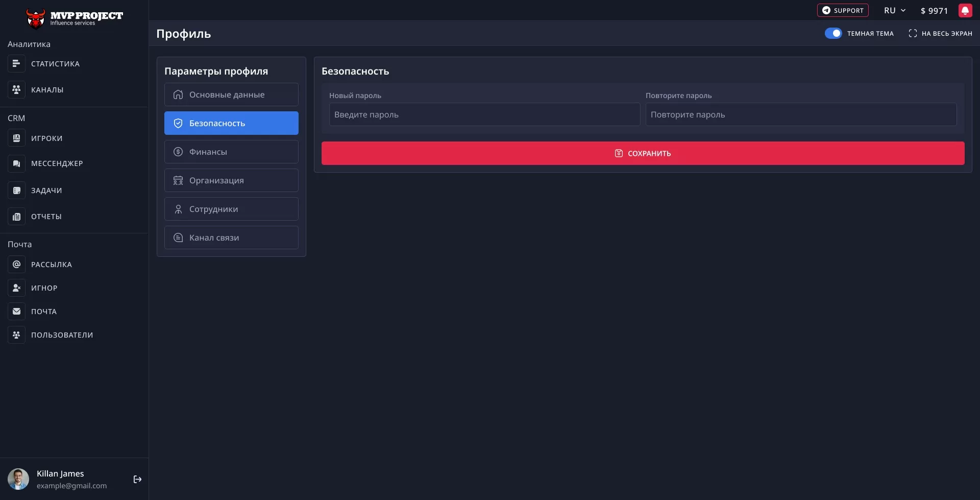Open the Мессенджер chat icon

coord(16,163)
